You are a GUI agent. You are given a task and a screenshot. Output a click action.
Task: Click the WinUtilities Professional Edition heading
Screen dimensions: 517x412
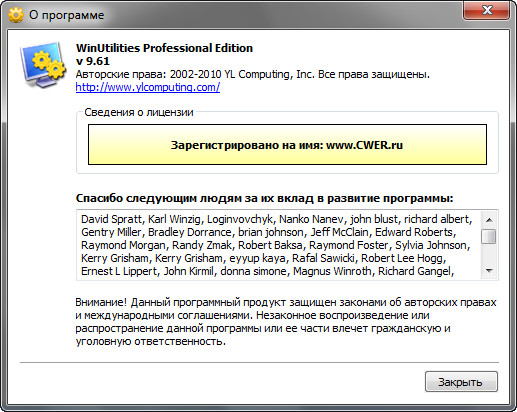[x=164, y=48]
